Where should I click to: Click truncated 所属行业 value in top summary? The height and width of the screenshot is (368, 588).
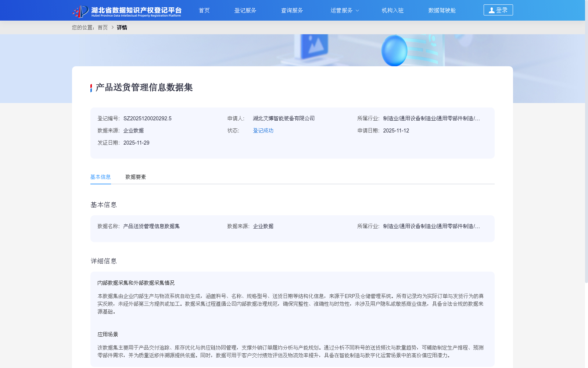[431, 118]
